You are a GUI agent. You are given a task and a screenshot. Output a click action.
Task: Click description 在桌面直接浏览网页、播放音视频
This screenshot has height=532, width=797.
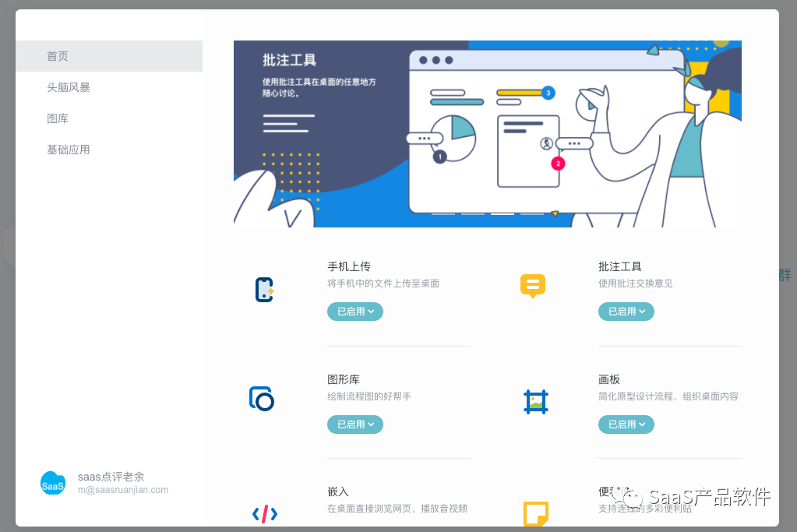(x=397, y=508)
